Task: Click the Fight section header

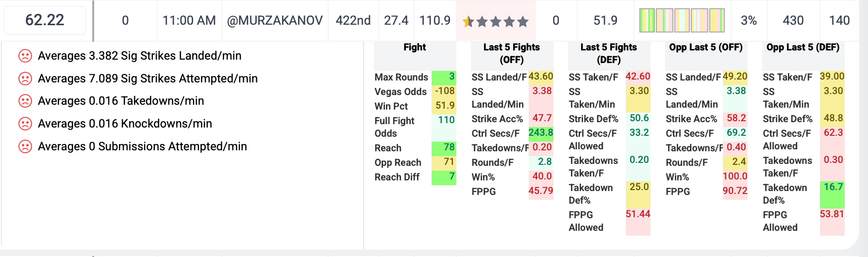Action: point(415,48)
